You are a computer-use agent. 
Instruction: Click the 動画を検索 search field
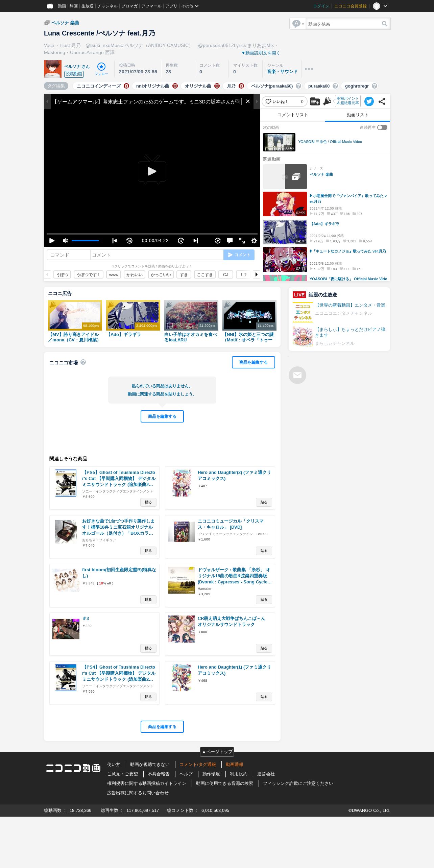[x=343, y=24]
